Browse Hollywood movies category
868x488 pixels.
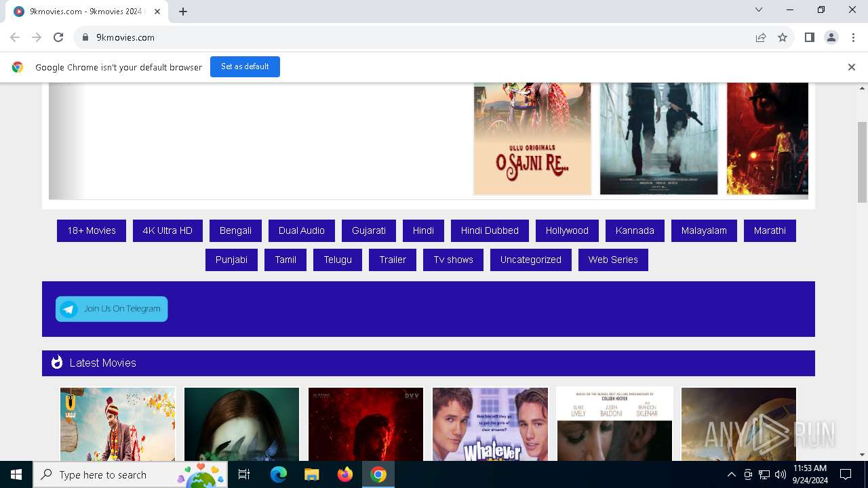567,230
